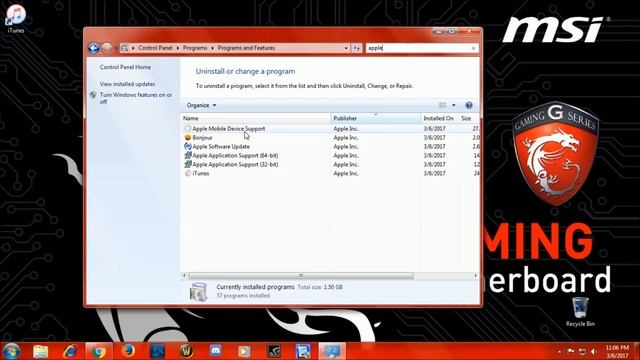The image size is (640, 360).
Task: Open Windows Explorer from taskbar
Action: click(x=40, y=351)
